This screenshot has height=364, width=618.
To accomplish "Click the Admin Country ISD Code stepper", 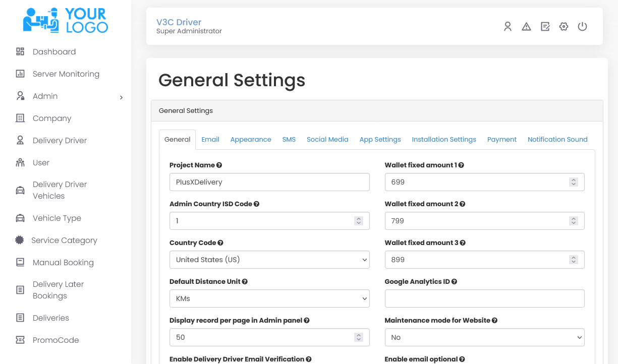I will [x=359, y=221].
